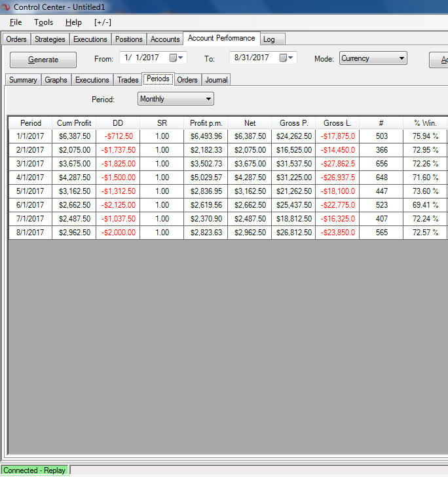448x477 pixels.
Task: Open the Graphs sub-tab
Action: (56, 80)
